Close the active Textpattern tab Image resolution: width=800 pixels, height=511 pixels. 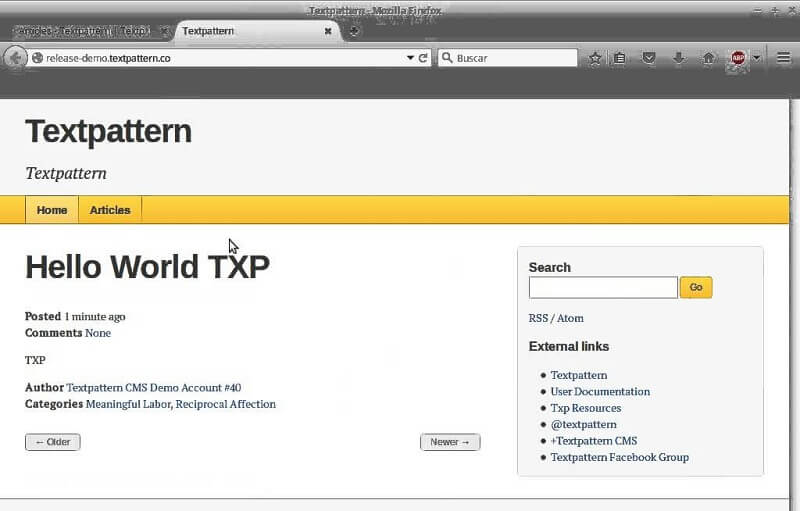coord(328,31)
